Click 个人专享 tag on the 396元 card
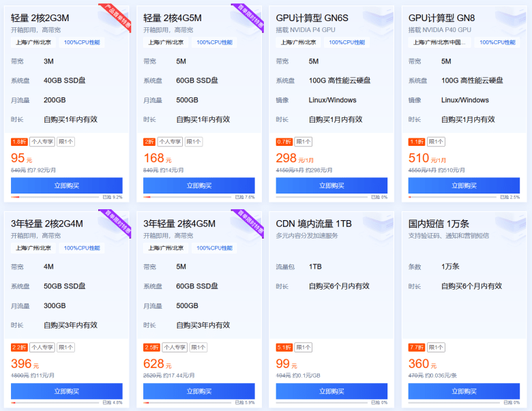 tap(42, 347)
